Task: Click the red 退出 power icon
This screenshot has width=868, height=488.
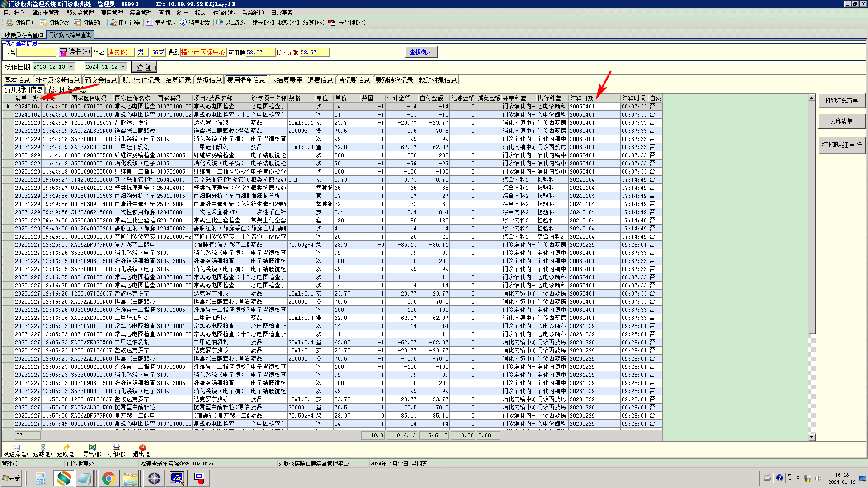Action: pos(142,447)
